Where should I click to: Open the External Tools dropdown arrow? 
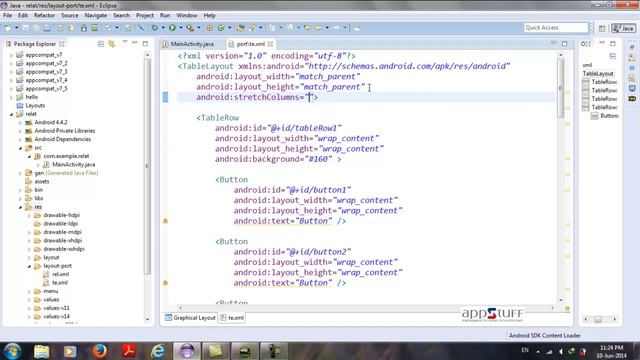point(199,28)
